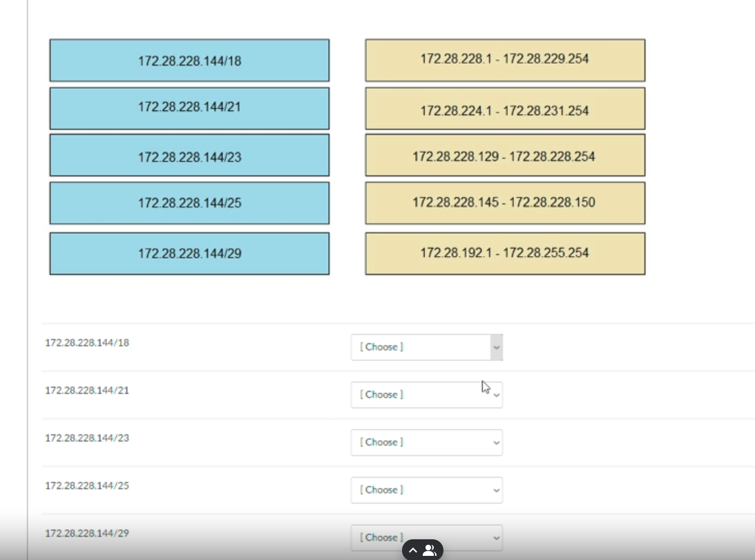
Task: Click the range 172.28.228.145 - 172.28.228.150
Action: 504,202
